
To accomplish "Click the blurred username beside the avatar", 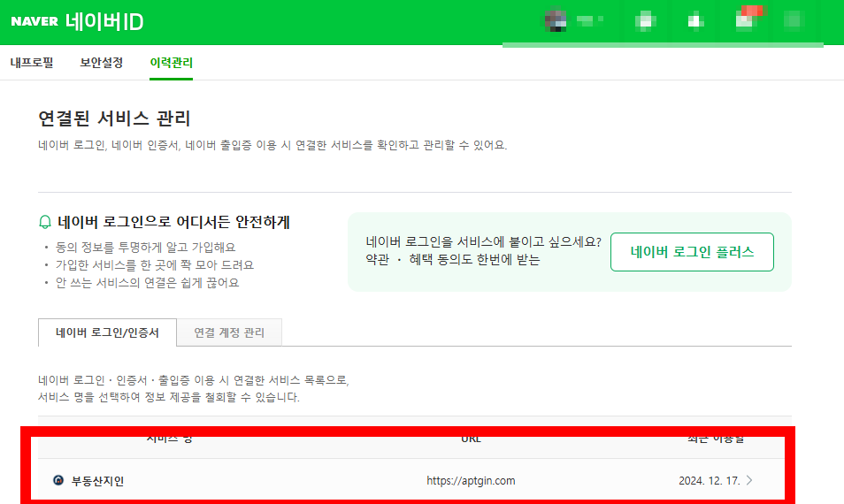I will point(590,19).
